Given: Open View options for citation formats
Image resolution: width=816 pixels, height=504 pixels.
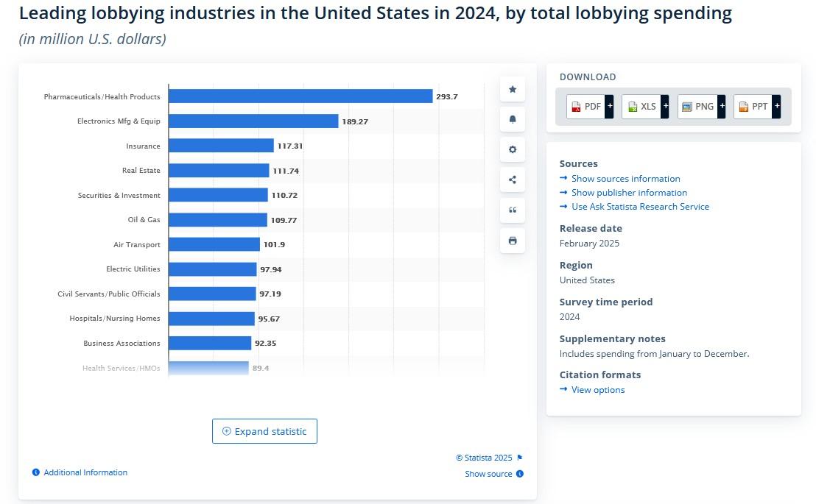Looking at the screenshot, I should pos(597,390).
